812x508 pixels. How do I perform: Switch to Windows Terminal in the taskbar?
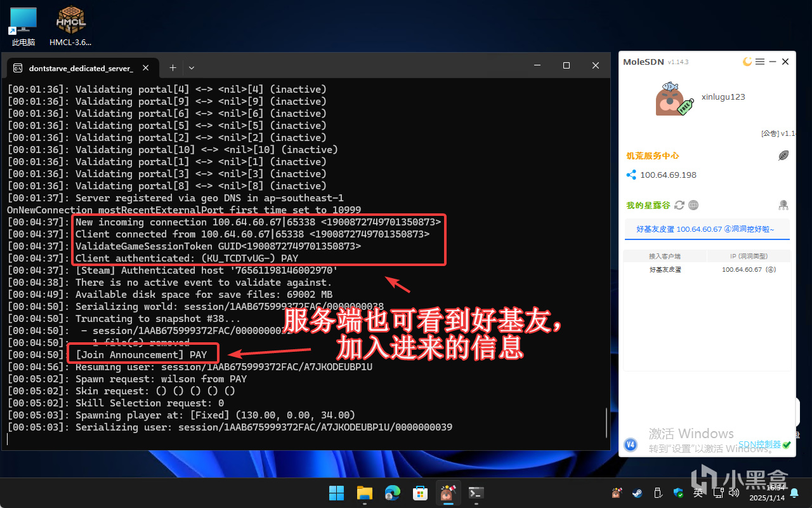pyautogui.click(x=476, y=493)
